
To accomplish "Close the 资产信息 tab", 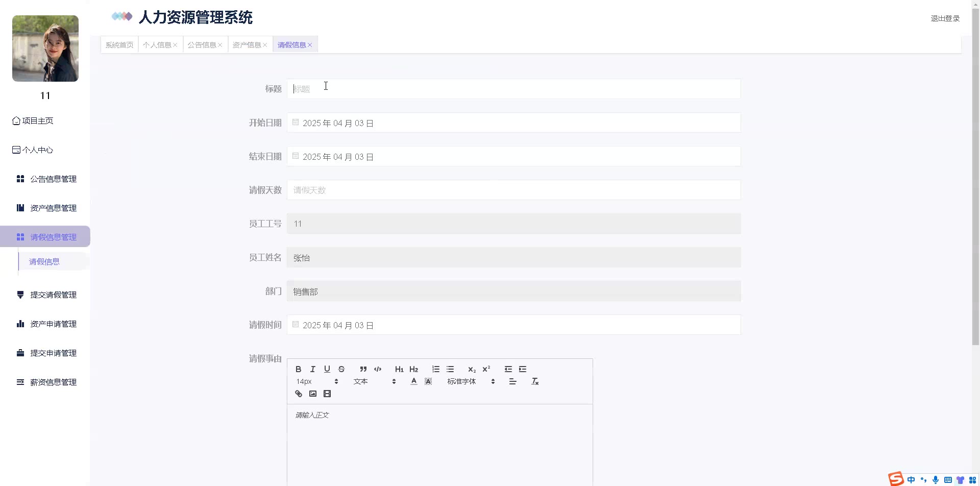I will click(x=265, y=45).
